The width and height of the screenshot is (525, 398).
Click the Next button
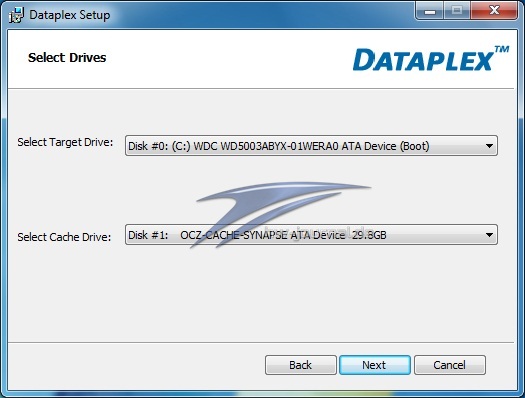375,365
